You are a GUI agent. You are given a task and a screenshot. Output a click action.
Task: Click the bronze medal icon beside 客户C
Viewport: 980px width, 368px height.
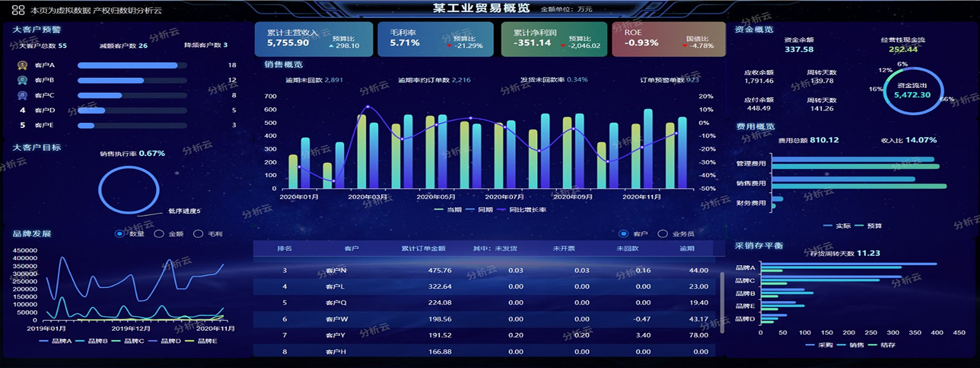[x=22, y=96]
